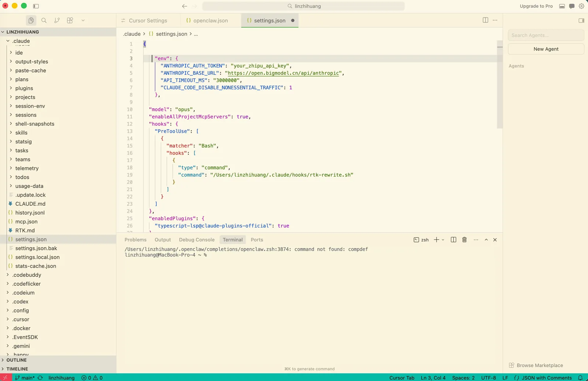Open the settings gear in title bar
This screenshot has width=588, height=381.
[581, 6]
